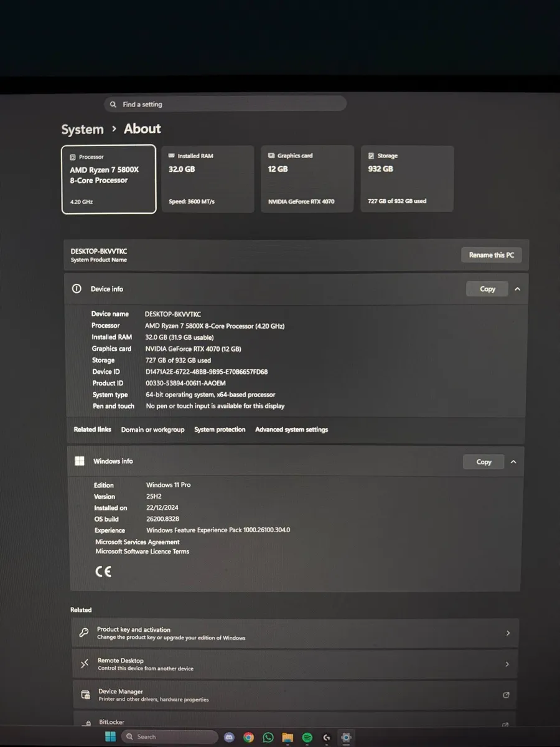Open Microsoft Software Licence Terms link

(142, 552)
